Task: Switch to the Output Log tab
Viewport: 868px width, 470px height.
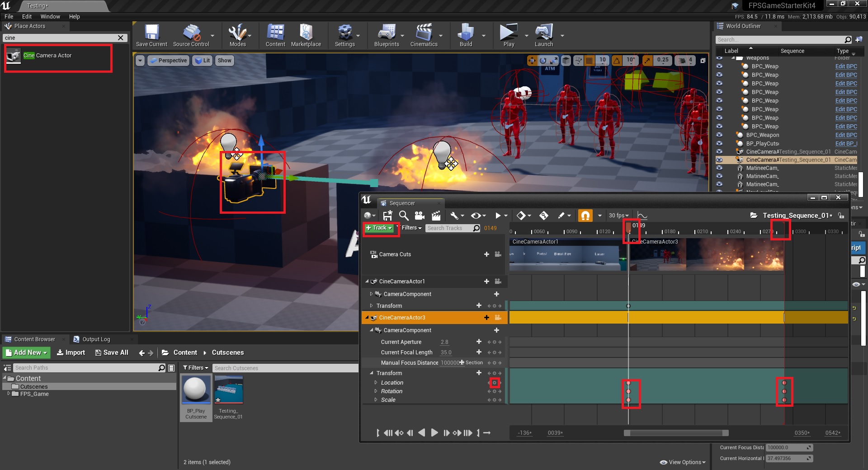Action: coord(96,339)
